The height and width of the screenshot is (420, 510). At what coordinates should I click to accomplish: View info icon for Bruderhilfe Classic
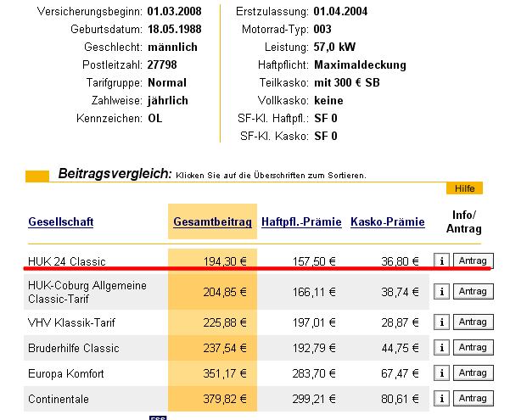coord(441,347)
